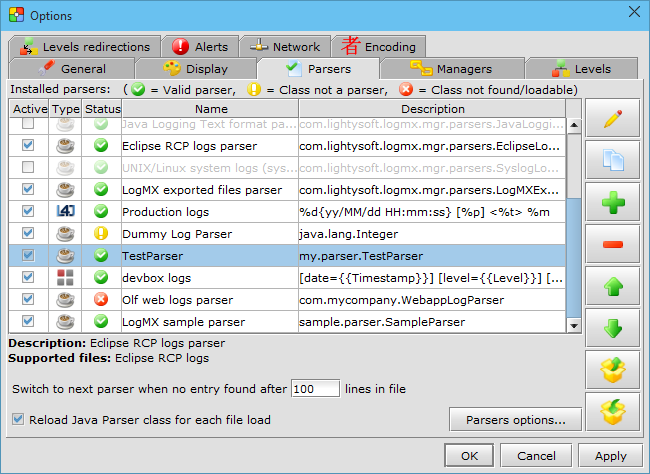Click the regex type icon for devbox logs
650x474 pixels.
(65, 277)
